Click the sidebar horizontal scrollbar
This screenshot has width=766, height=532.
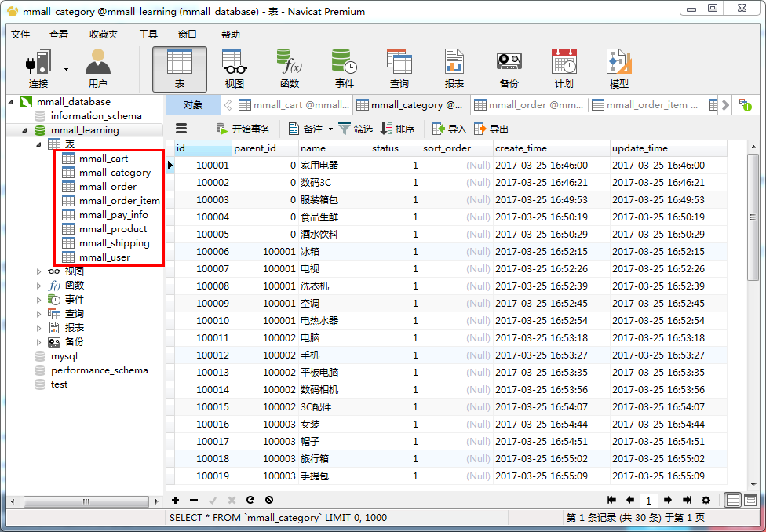point(86,501)
